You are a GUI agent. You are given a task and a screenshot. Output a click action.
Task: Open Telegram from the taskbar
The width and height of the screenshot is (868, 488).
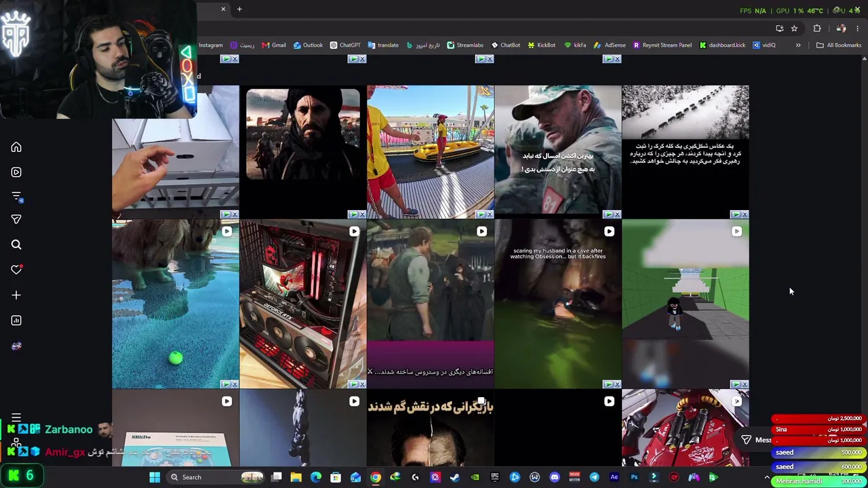pyautogui.click(x=594, y=477)
